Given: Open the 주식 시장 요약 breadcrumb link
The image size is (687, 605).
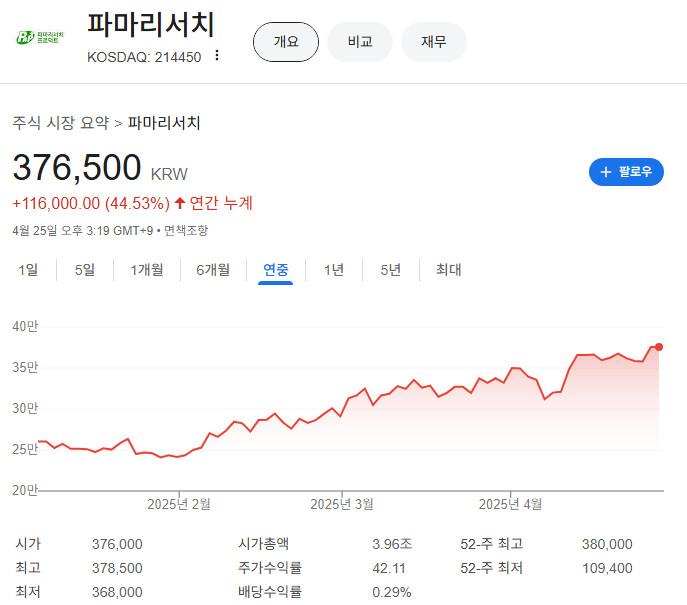Looking at the screenshot, I should pos(60,123).
